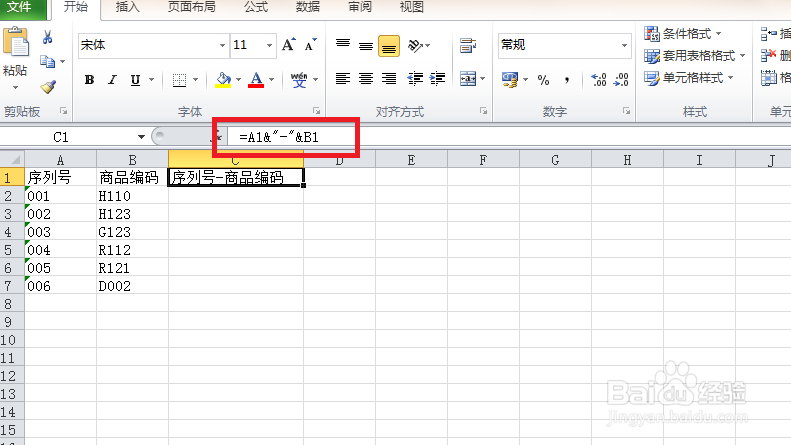Apply the red font color swatch

pyautogui.click(x=256, y=80)
